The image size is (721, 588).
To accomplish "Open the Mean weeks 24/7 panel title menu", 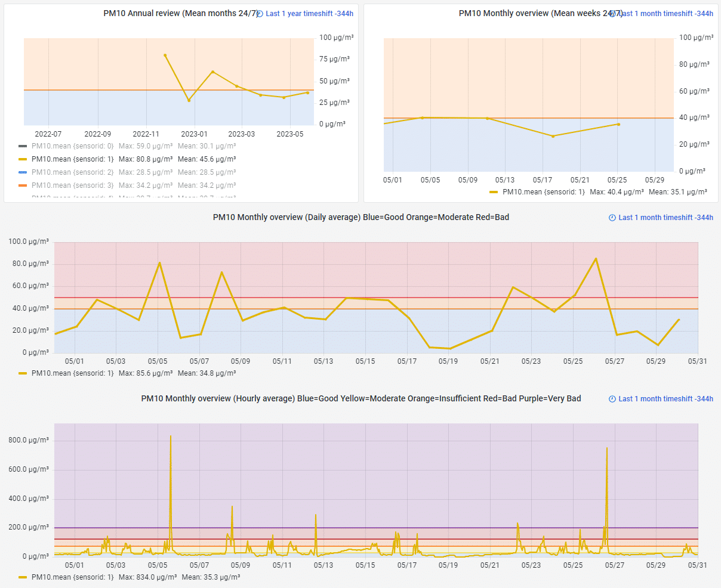I will click(x=541, y=13).
